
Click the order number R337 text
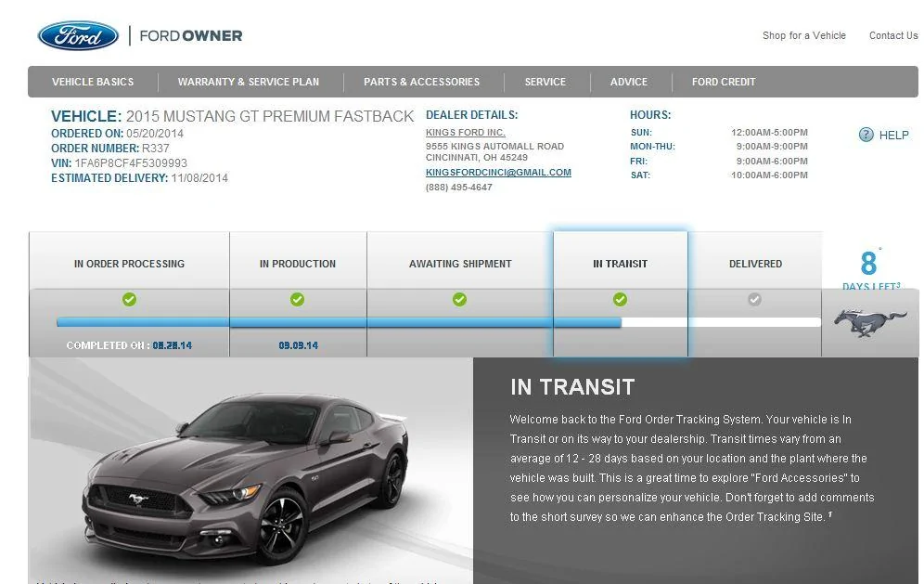click(x=110, y=148)
